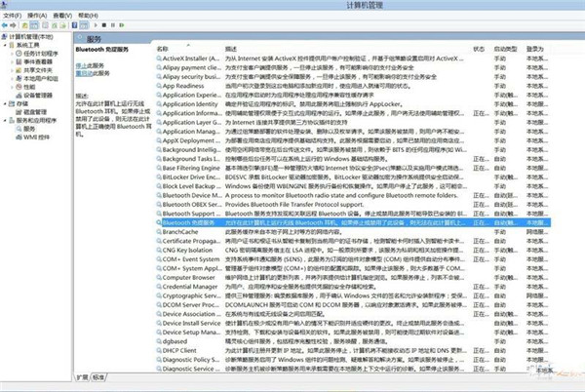Click the gear icon beside Base Filtering Engine
This screenshot has height=392, width=585.
(159, 169)
